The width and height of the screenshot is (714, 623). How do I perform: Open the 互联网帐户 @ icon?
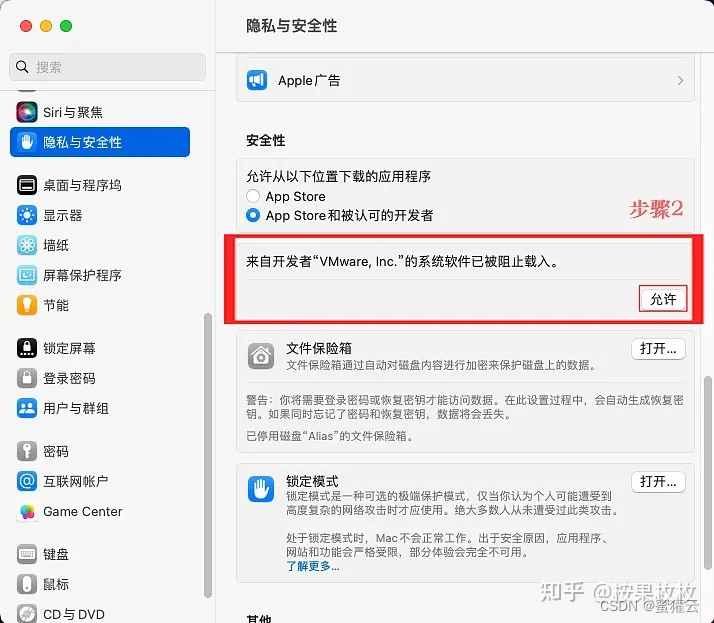[26, 481]
